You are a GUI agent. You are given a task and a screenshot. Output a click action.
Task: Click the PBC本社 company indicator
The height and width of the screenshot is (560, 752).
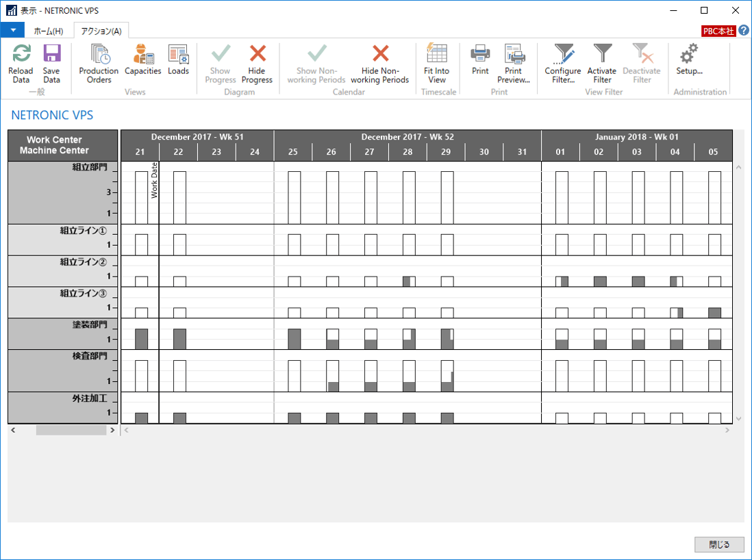[718, 31]
